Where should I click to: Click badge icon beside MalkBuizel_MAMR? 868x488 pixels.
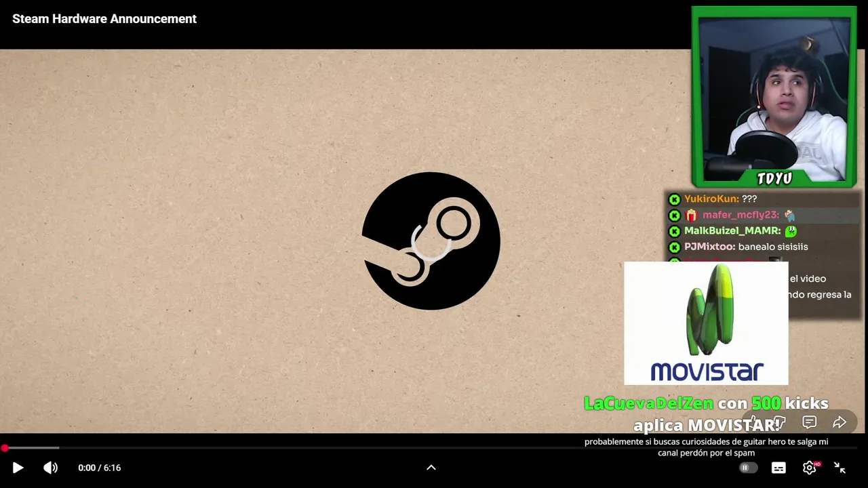[x=674, y=231]
